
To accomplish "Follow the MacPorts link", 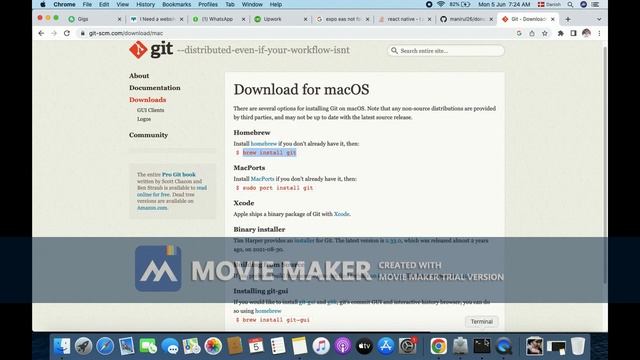I will 262,179.
